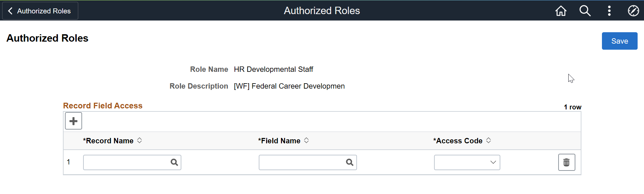Image resolution: width=644 pixels, height=194 pixels.
Task: Select the Authorized Roles title bar
Action: point(322,10)
